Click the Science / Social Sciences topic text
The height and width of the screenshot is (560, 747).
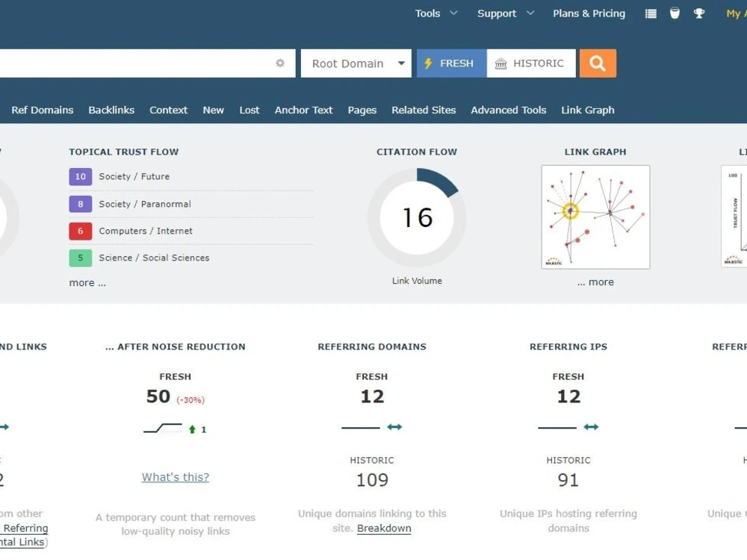[x=154, y=258]
